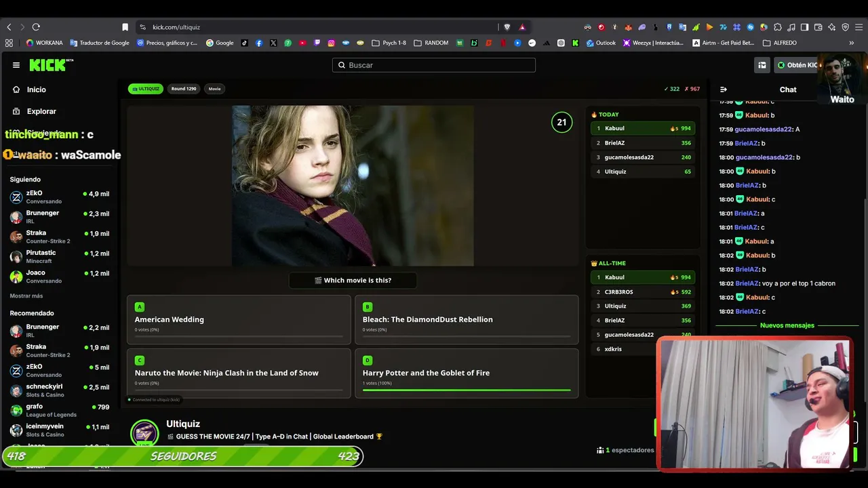Open the browser apps grid icon
Screen dimensions: 868x488
click(9, 43)
